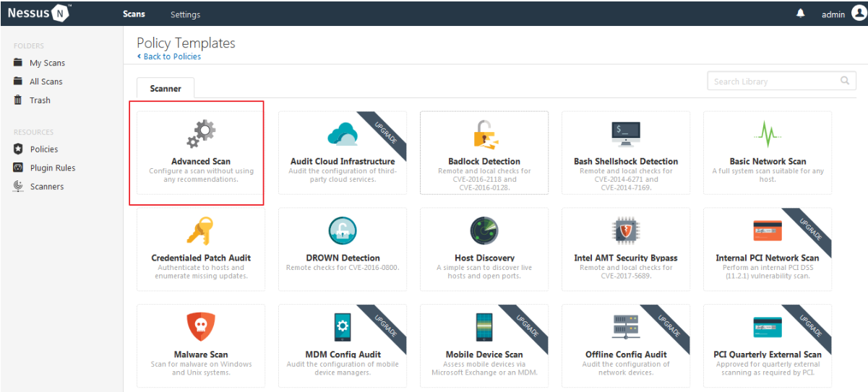868x392 pixels.
Task: Click the Host Discovery radar icon
Action: tap(484, 231)
